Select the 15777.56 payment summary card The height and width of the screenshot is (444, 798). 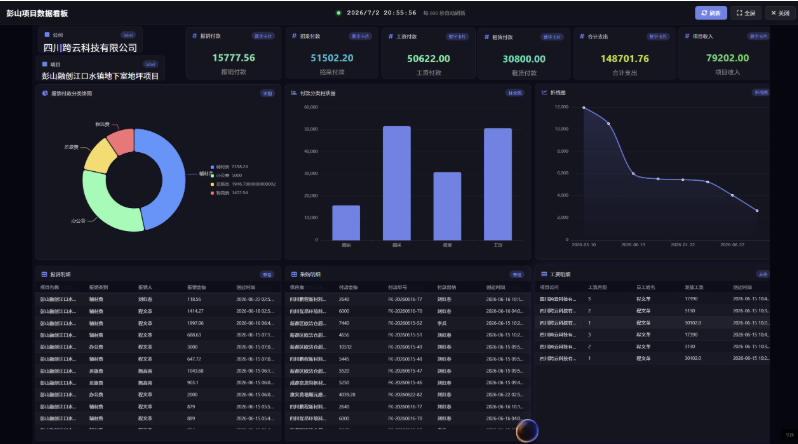[x=234, y=53]
